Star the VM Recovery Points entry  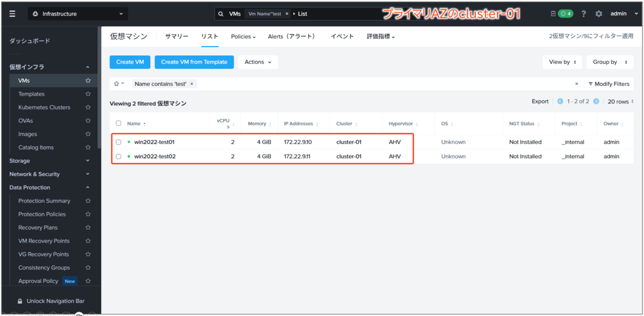point(88,241)
